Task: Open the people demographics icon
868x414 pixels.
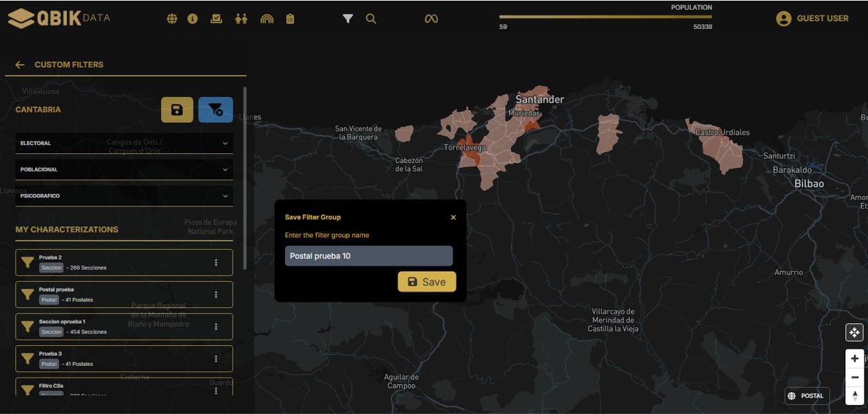Action: pyautogui.click(x=241, y=19)
